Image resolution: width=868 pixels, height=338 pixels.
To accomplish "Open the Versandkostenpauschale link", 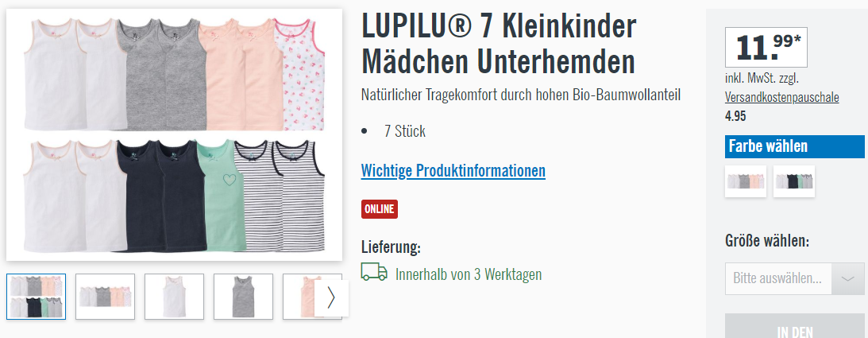I will (781, 98).
